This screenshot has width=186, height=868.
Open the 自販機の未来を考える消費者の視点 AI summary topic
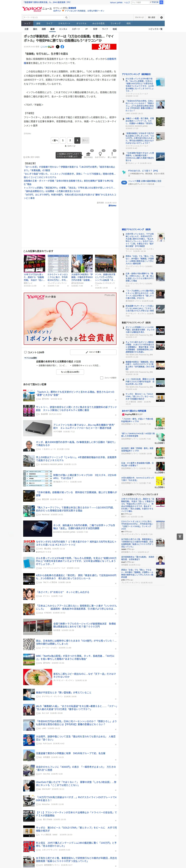[58, 361]
